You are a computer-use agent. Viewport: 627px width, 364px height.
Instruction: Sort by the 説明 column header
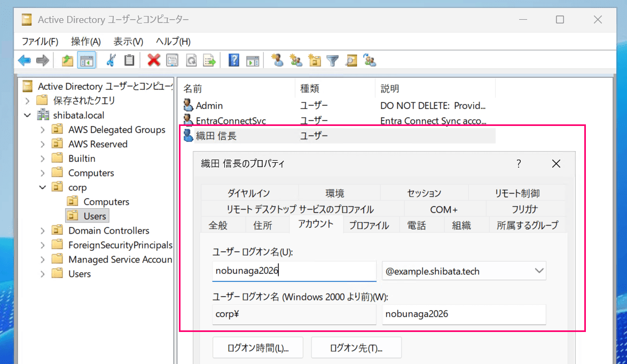(435, 88)
